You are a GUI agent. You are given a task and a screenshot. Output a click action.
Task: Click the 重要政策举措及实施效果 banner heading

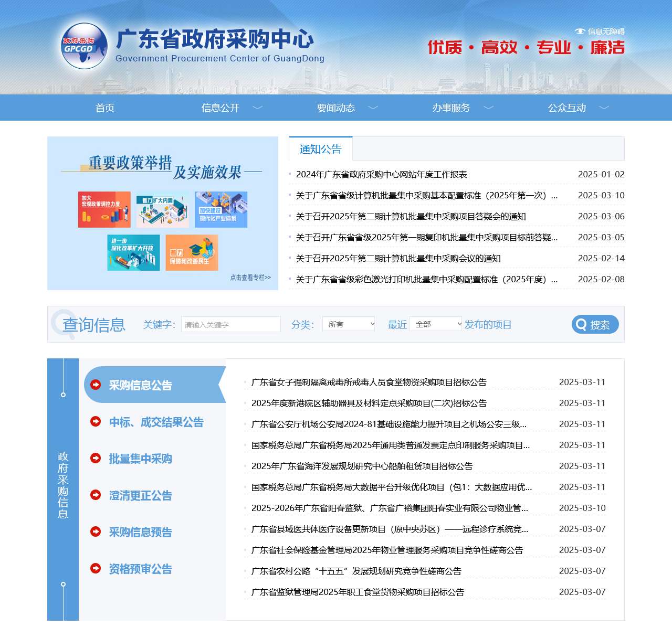(164, 167)
